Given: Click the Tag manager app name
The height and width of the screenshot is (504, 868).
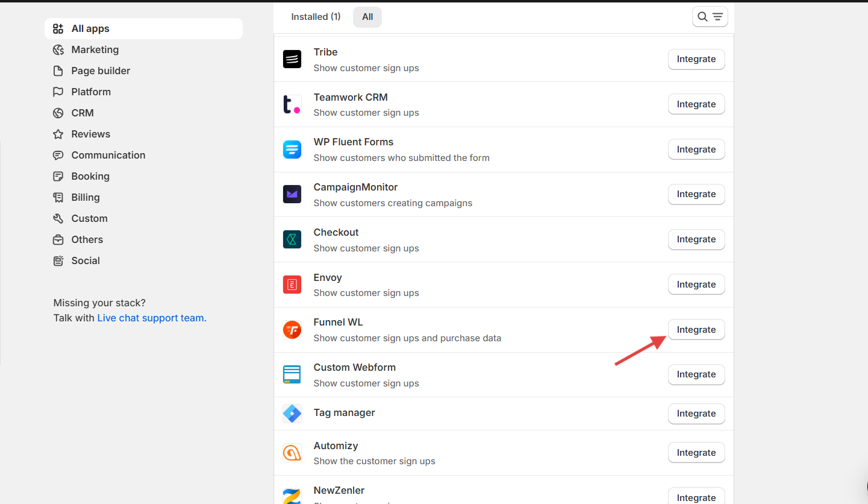Looking at the screenshot, I should click(x=345, y=412).
